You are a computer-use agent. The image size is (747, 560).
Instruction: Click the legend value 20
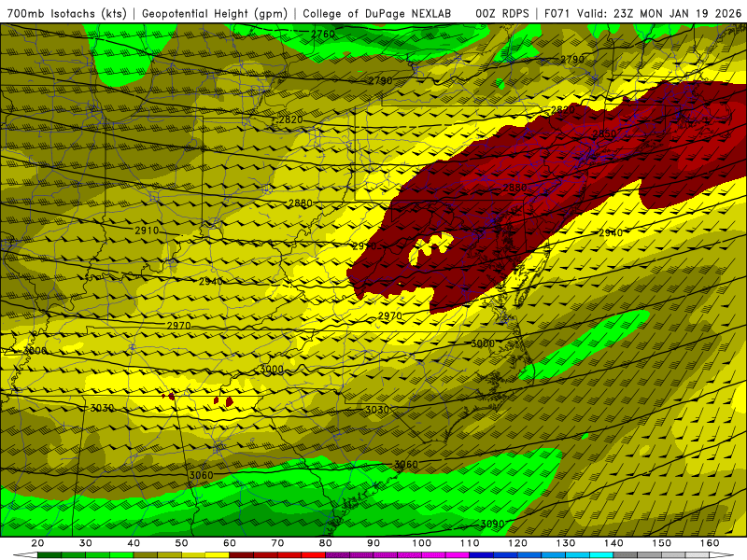click(x=37, y=543)
